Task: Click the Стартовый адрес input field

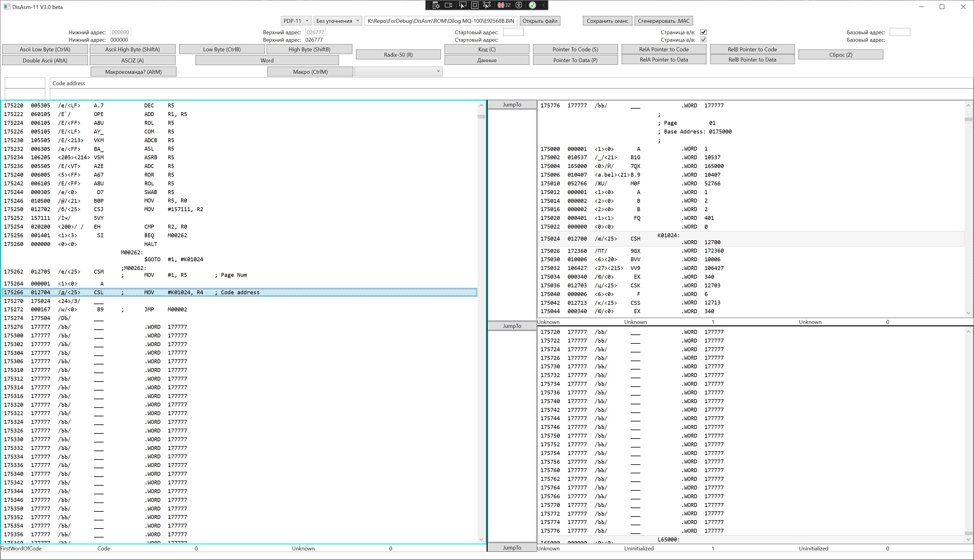Action: [513, 32]
